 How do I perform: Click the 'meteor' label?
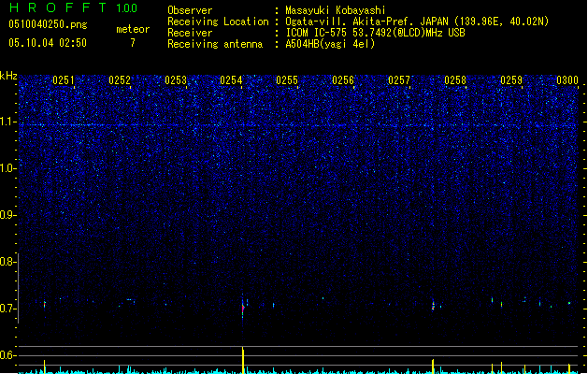pos(133,29)
